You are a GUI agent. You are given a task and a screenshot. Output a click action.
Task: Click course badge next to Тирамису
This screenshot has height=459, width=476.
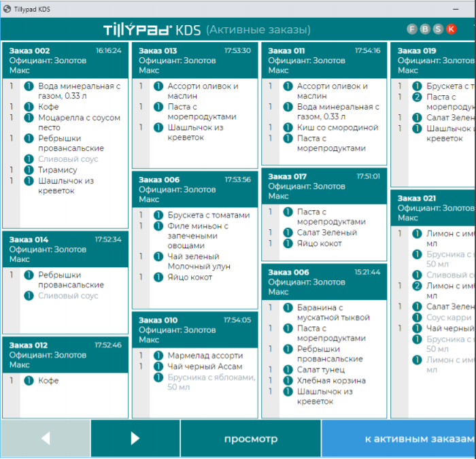(x=29, y=170)
